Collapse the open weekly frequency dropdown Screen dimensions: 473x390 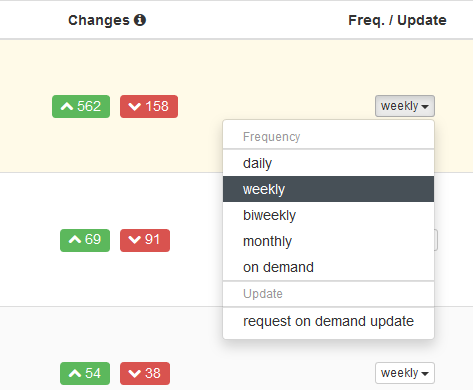click(405, 106)
